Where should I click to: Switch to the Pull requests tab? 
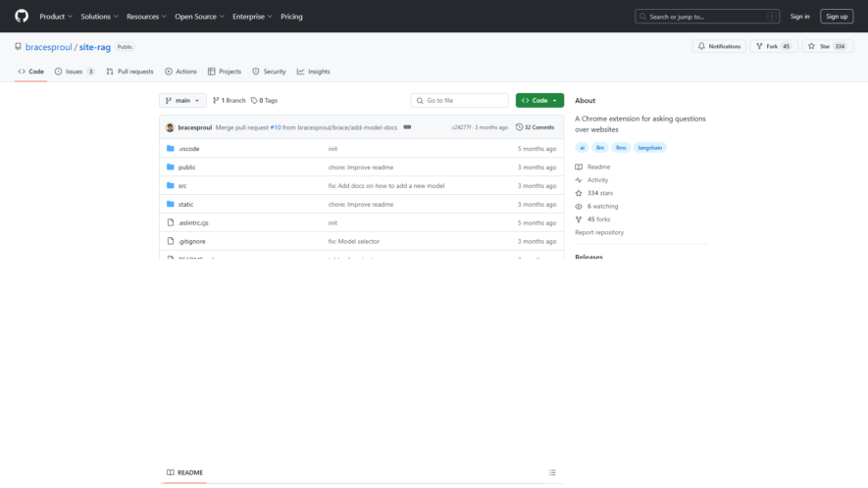130,72
